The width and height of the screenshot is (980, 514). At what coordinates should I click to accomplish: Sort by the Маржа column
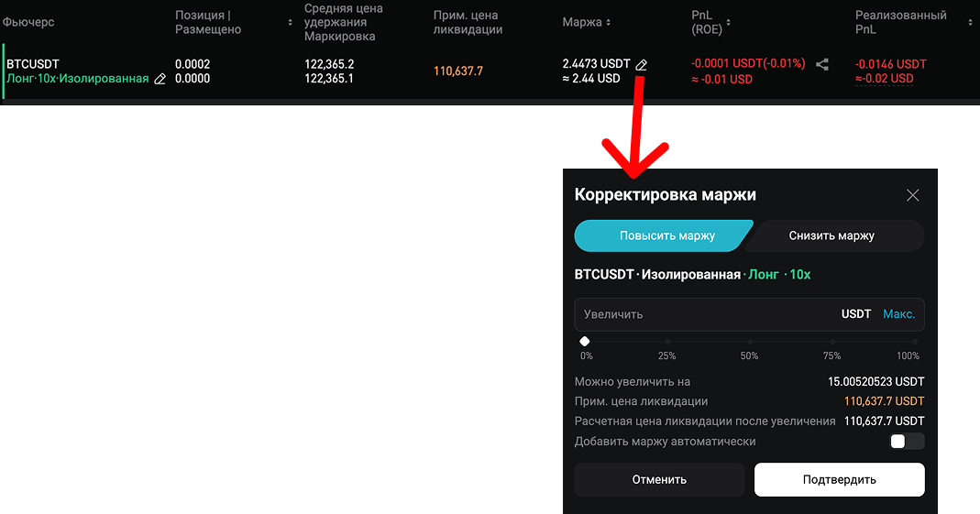(x=608, y=22)
